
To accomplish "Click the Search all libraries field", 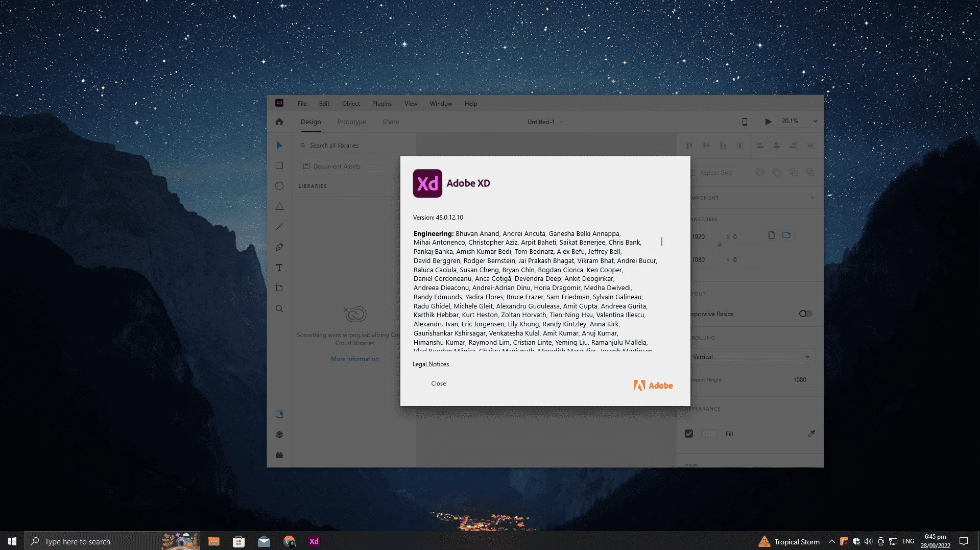I will (355, 146).
